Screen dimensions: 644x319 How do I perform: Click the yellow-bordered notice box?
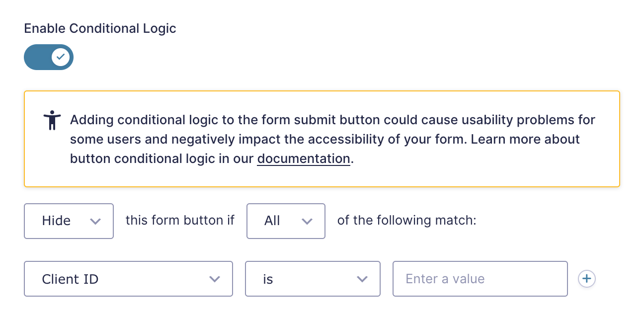click(x=322, y=139)
